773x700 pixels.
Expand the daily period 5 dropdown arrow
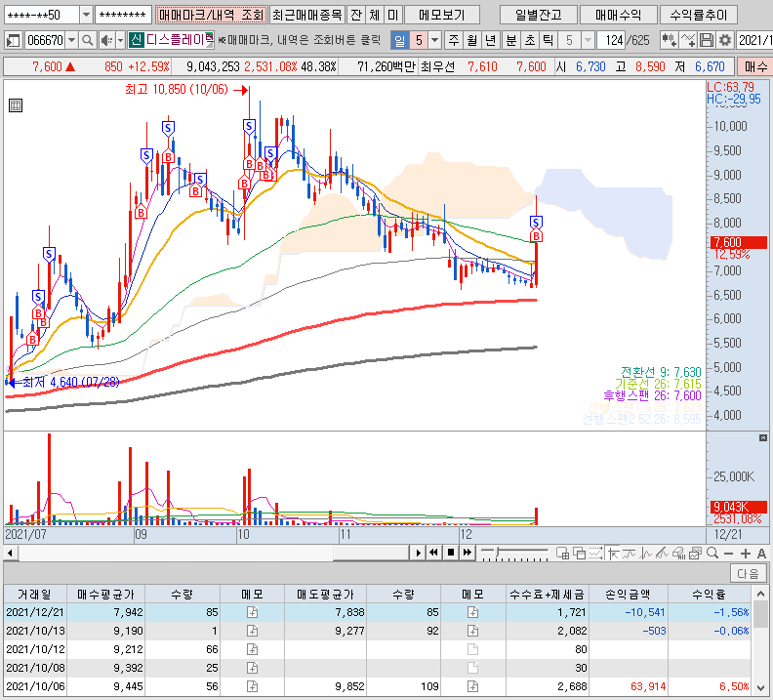[x=435, y=40]
